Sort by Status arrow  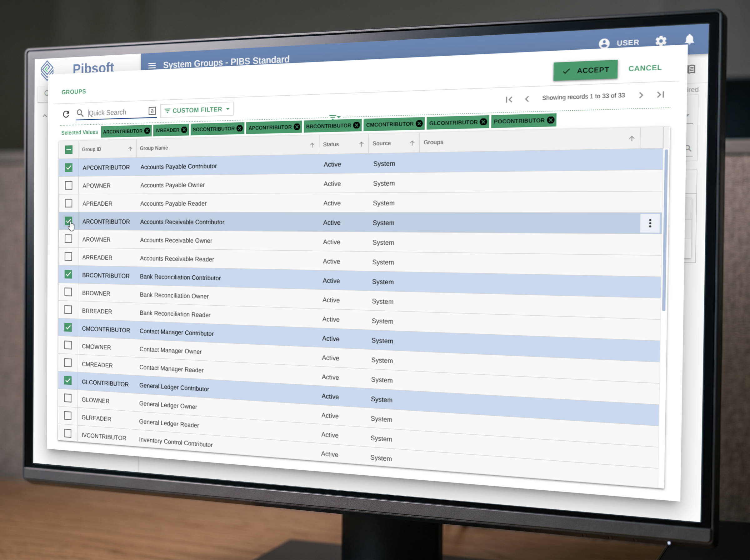(361, 144)
